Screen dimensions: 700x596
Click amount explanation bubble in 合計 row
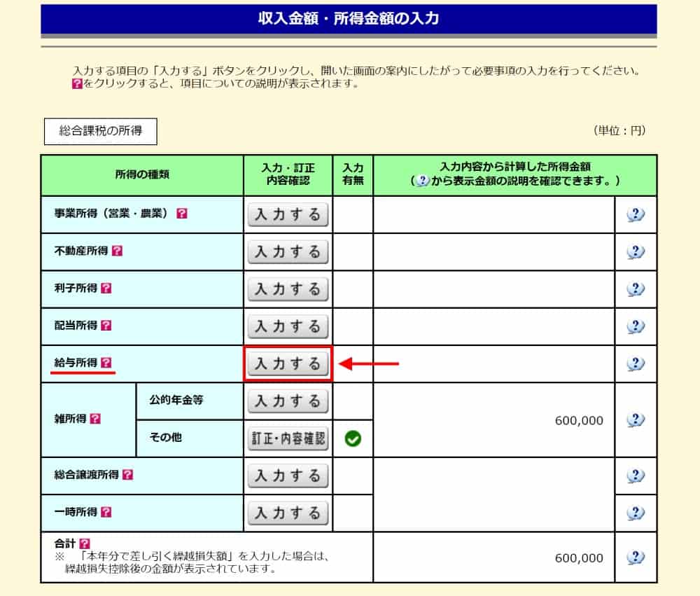[636, 557]
